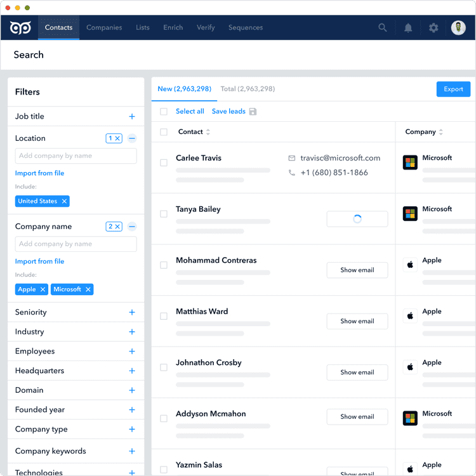Show email for Matthias Ward
Image resolution: width=476 pixels, height=476 pixels.
(357, 321)
